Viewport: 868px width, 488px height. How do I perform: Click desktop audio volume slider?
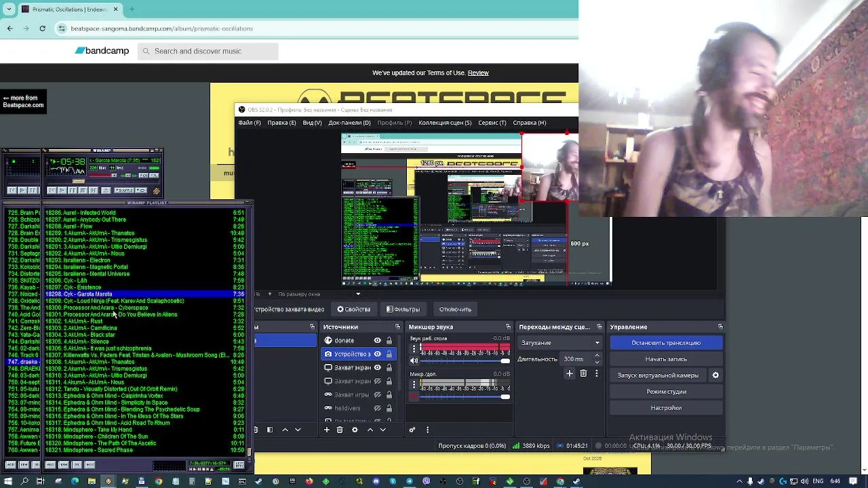pos(465,361)
